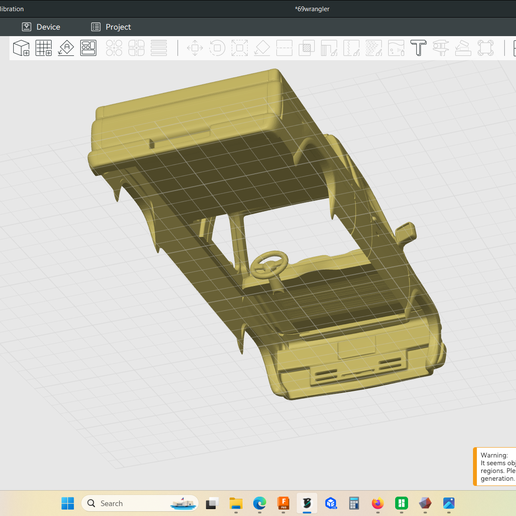Open the Variable layer height tool
Image resolution: width=516 pixels, height=516 pixels.
tap(159, 48)
